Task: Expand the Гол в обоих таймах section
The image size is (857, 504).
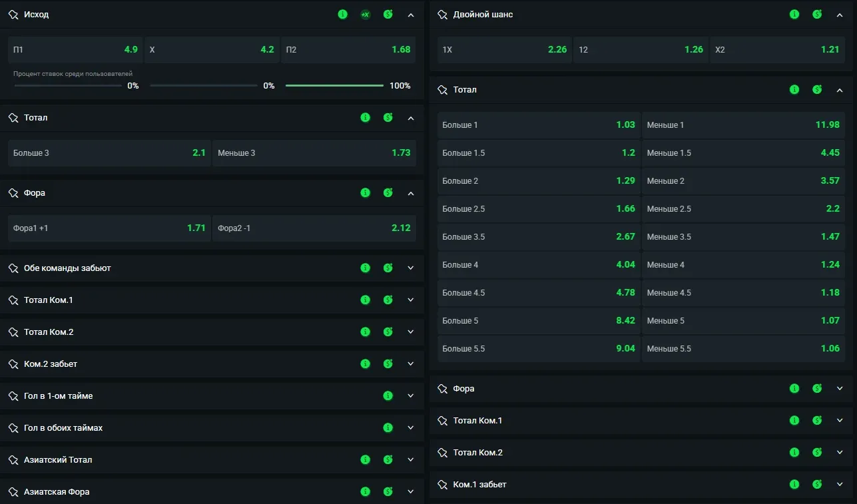Action: click(411, 428)
